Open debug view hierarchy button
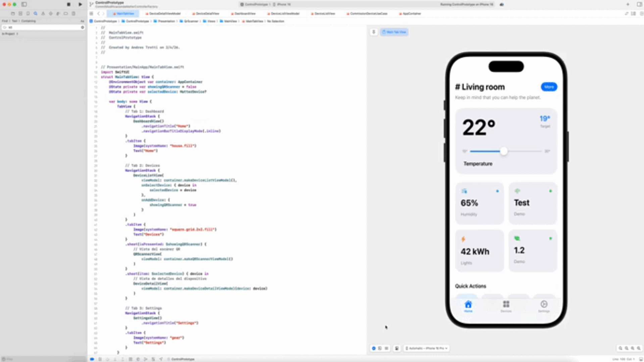The width and height of the screenshot is (644, 362). tap(131, 359)
